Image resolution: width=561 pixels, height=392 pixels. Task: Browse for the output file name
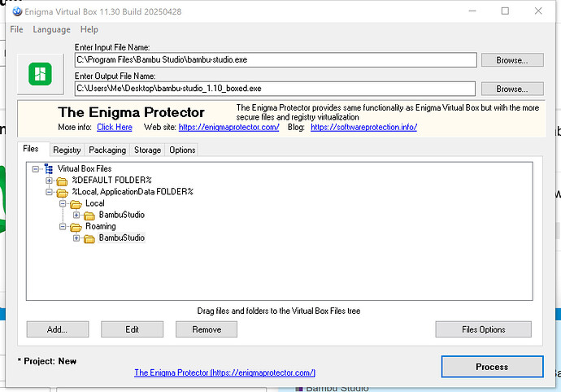(x=512, y=89)
